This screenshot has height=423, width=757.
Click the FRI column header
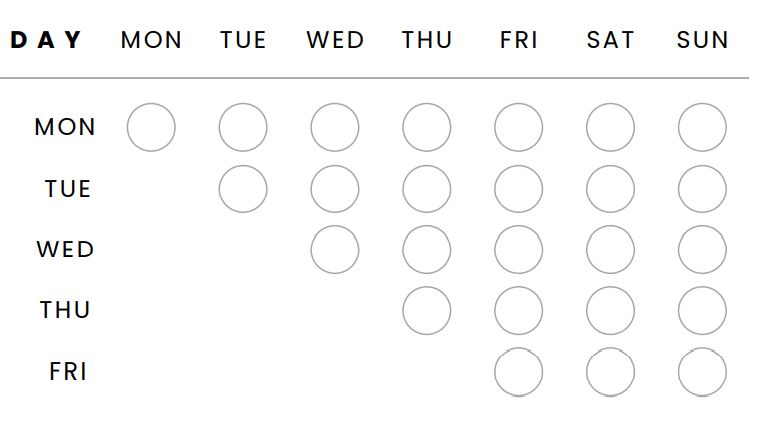click(x=519, y=40)
